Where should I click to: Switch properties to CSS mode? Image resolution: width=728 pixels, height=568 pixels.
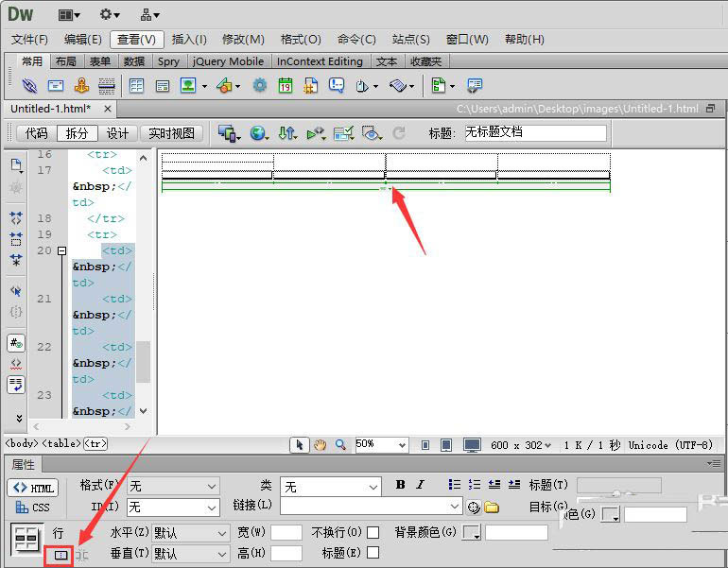(x=32, y=508)
